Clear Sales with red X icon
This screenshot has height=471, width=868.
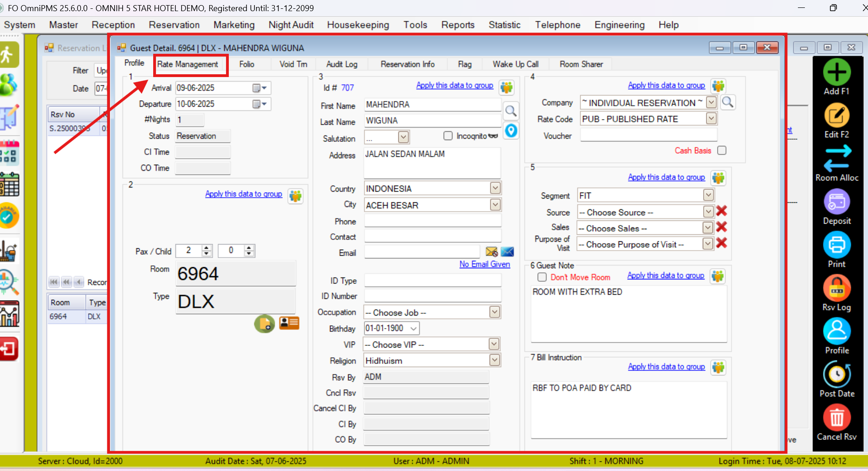point(721,227)
